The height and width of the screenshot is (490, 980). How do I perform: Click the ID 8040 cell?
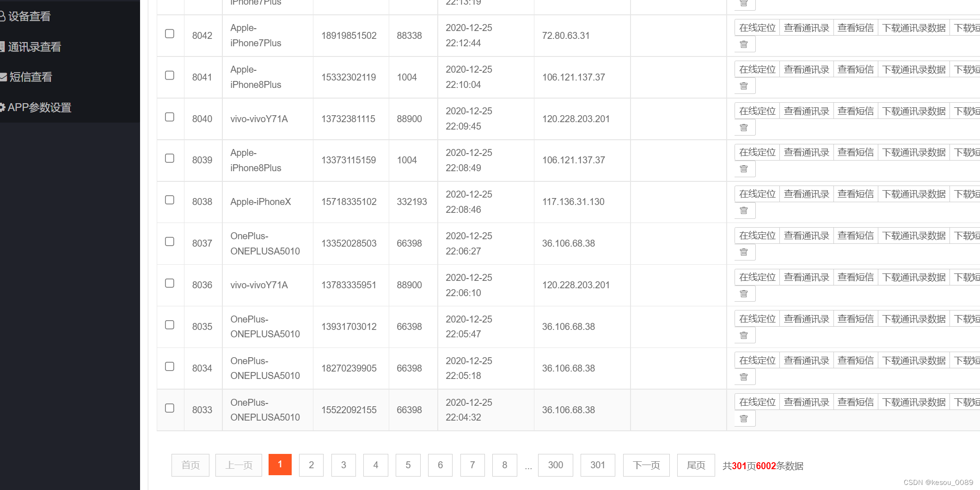point(202,119)
